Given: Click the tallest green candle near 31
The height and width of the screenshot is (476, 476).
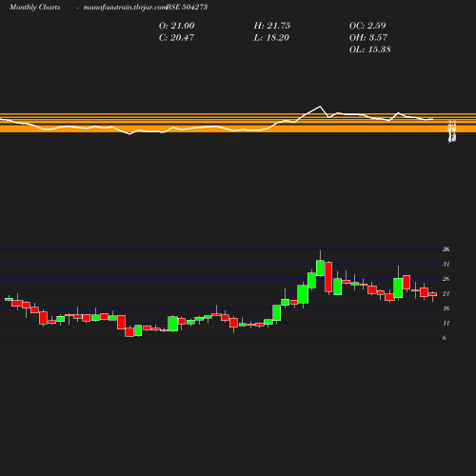Looking at the screenshot, I should [320, 268].
